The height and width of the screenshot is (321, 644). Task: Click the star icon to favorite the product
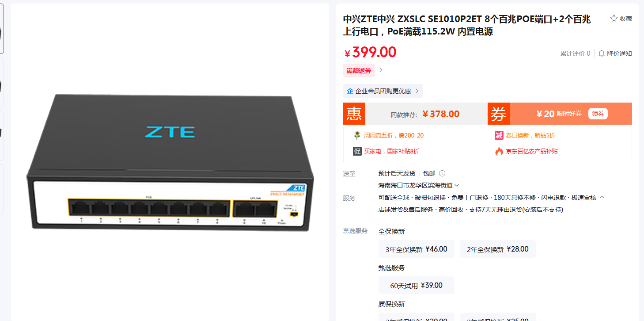click(614, 19)
